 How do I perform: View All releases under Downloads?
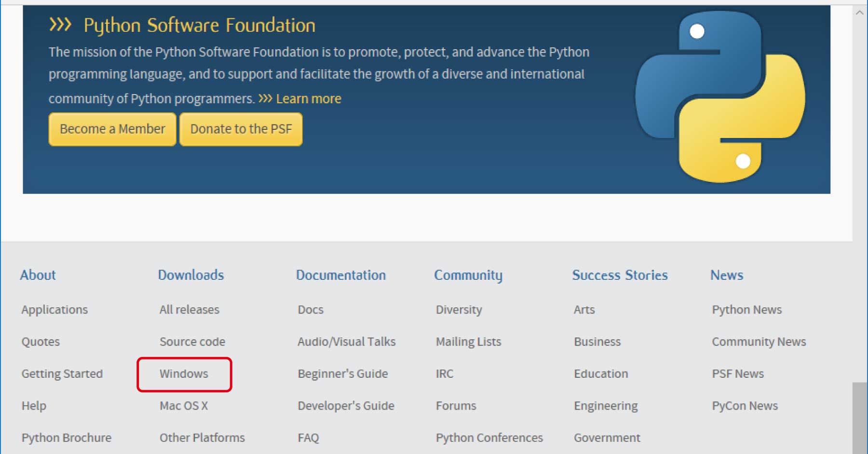click(190, 309)
